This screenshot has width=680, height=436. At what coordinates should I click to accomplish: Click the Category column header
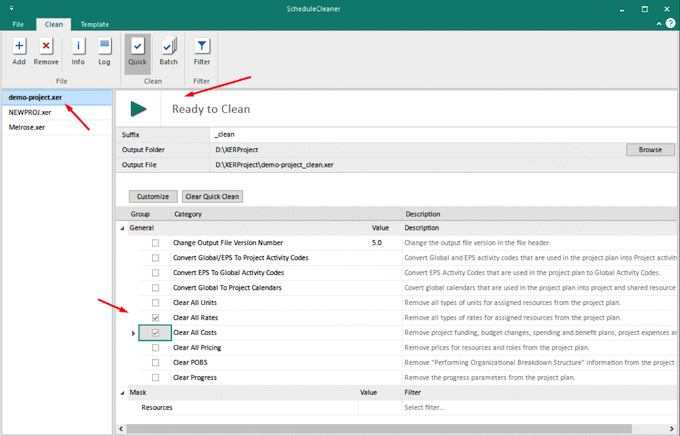188,214
